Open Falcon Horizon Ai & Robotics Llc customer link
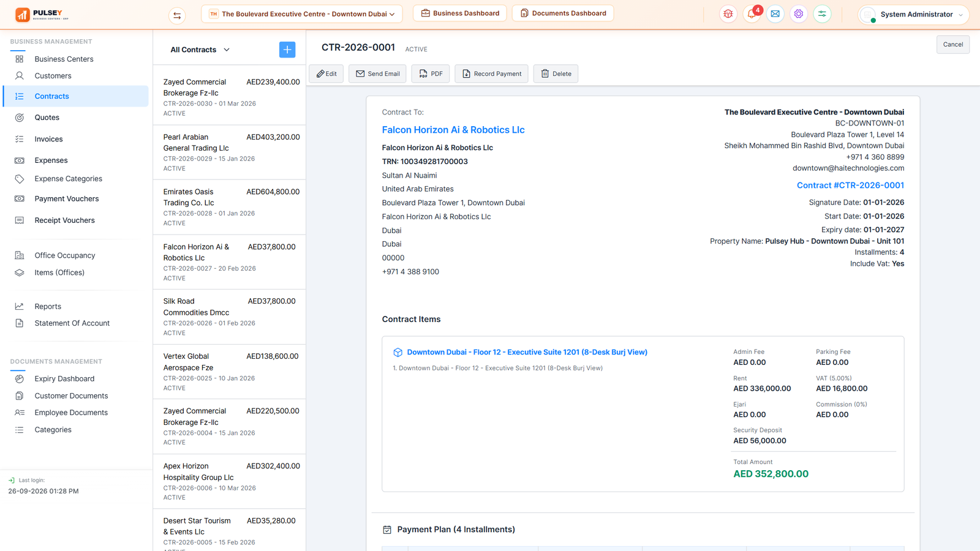Viewport: 980px width, 551px height. coord(453,130)
